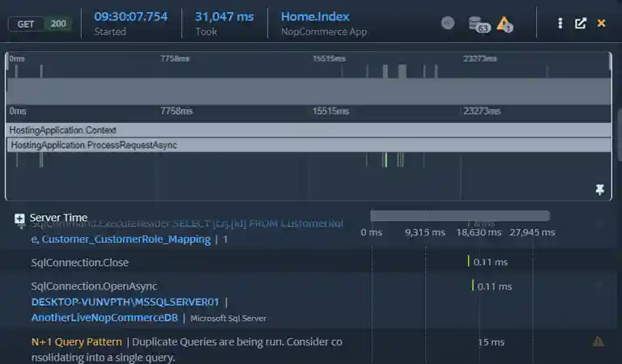Image resolution: width=622 pixels, height=364 pixels.
Task: Click the warning triangle on N+1 row
Action: pyautogui.click(x=598, y=342)
